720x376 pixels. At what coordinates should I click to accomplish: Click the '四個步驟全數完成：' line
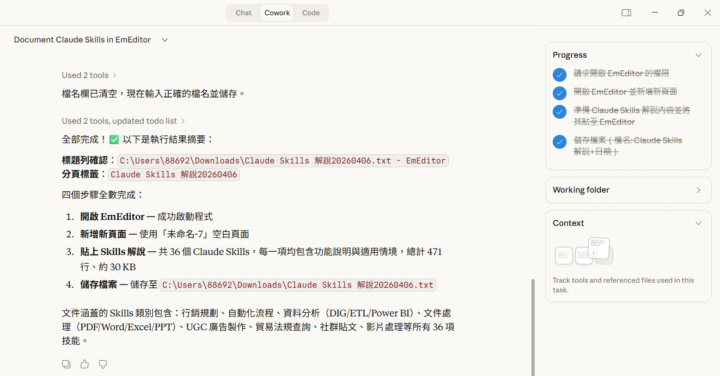click(103, 195)
